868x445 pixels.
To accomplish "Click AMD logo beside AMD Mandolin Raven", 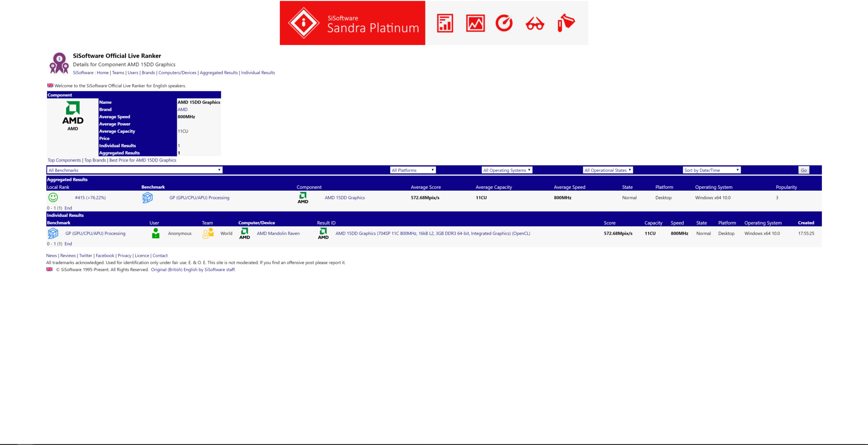I will pos(245,233).
